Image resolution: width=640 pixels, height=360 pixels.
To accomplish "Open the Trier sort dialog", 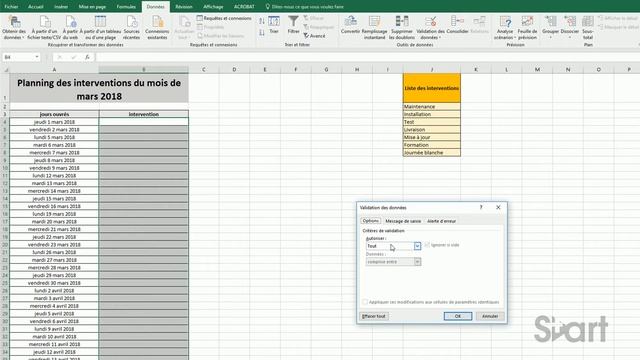I will coord(274,25).
